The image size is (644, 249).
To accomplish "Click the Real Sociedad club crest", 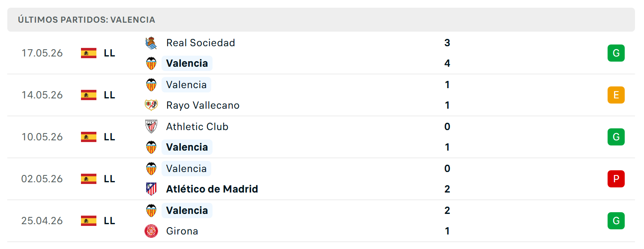I will pyautogui.click(x=151, y=43).
